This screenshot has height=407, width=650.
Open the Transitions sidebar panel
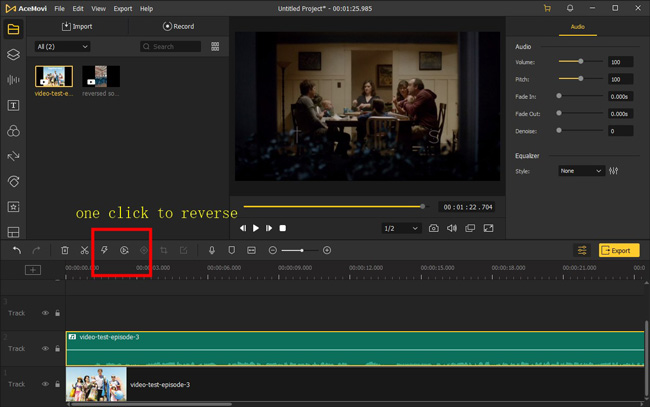(x=13, y=156)
